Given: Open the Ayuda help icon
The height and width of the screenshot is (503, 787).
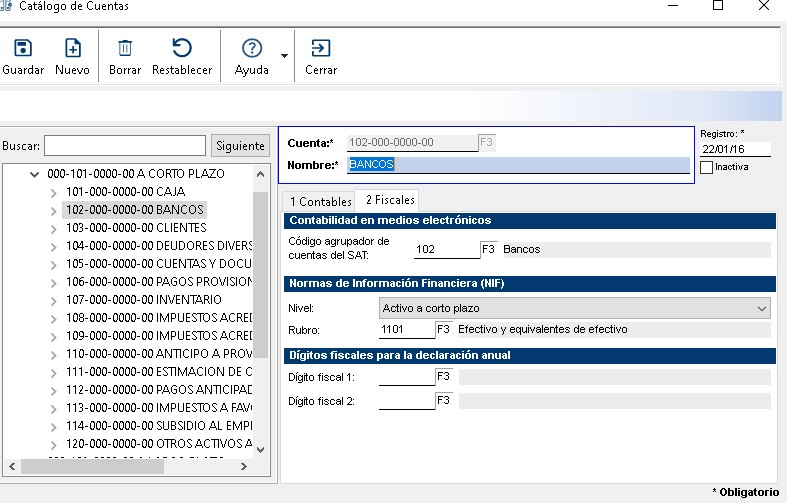Looking at the screenshot, I should pos(251,48).
